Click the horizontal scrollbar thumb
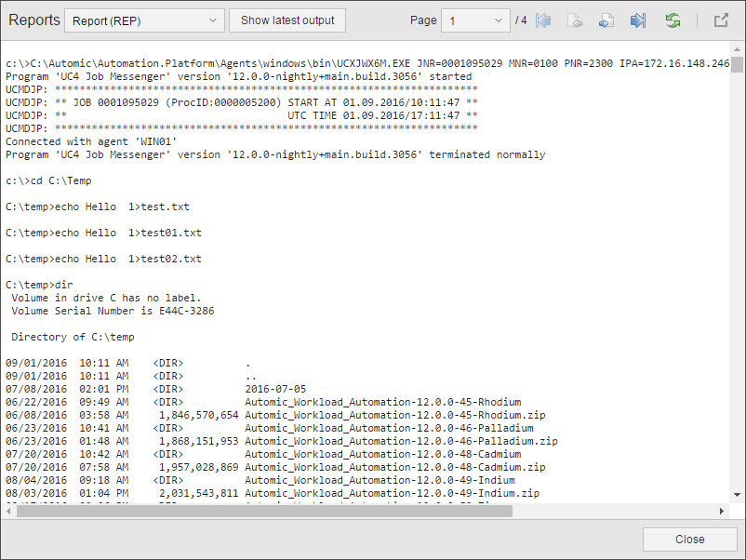The height and width of the screenshot is (560, 746). (264, 511)
